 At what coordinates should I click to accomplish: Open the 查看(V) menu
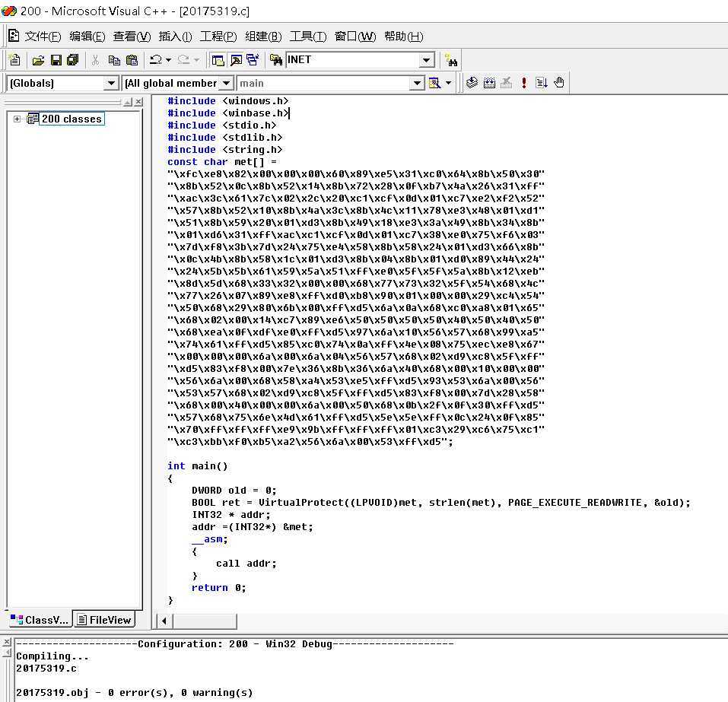(132, 37)
